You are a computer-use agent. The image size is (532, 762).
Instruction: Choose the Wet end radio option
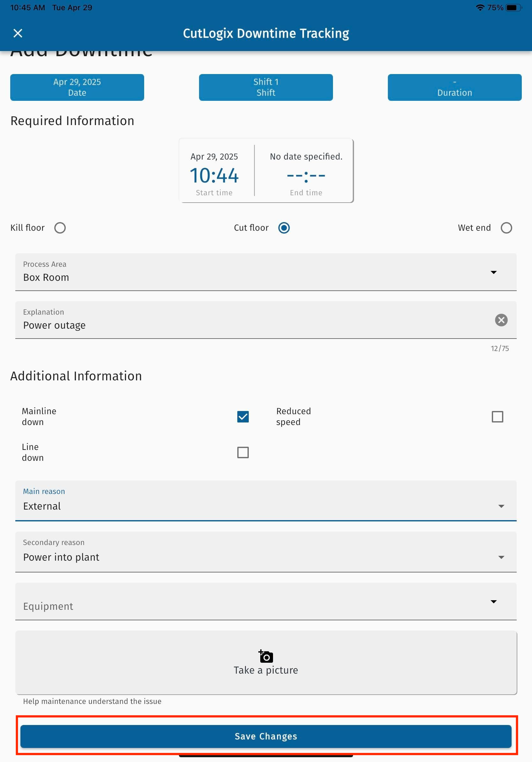(x=506, y=228)
